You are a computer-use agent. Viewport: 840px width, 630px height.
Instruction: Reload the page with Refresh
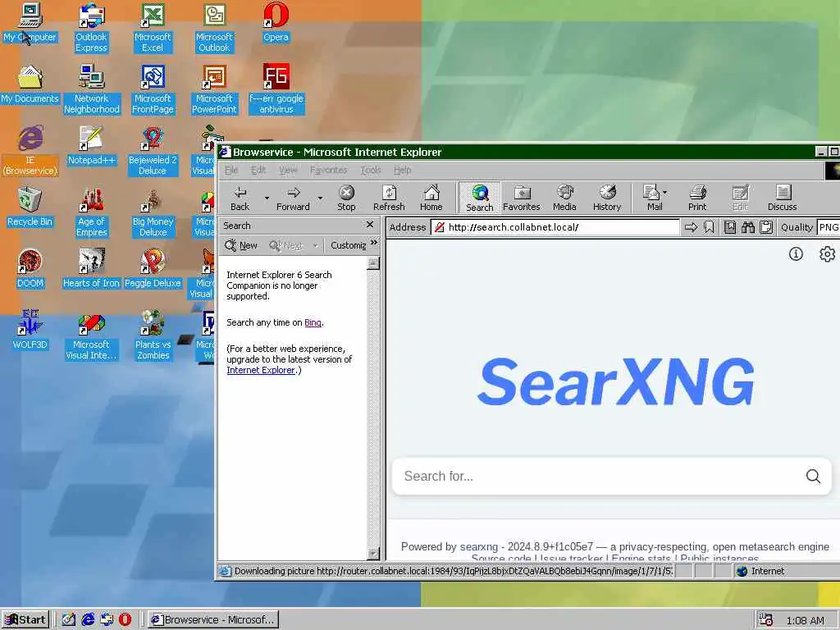[x=389, y=199]
